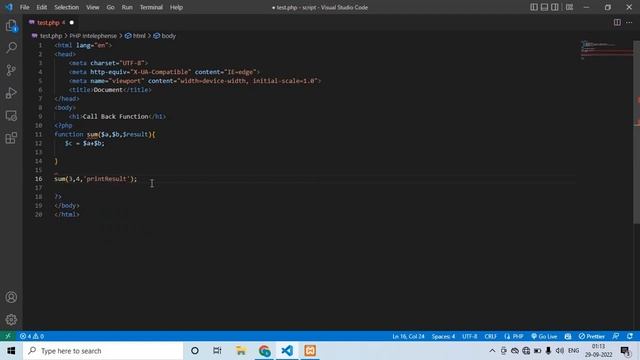Screen dimensions: 640x360
Task: Open the errors and warnings counter
Action: tap(32, 336)
